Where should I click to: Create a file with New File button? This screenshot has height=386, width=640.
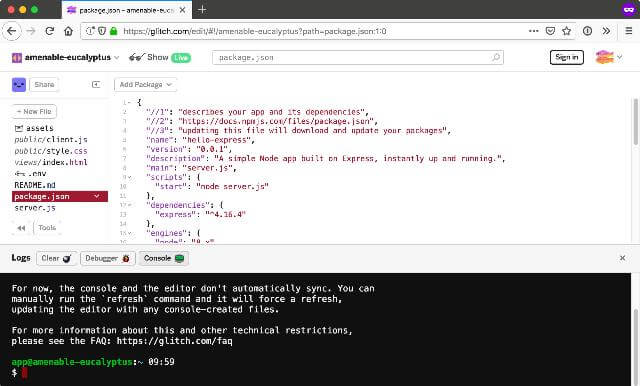pos(34,111)
